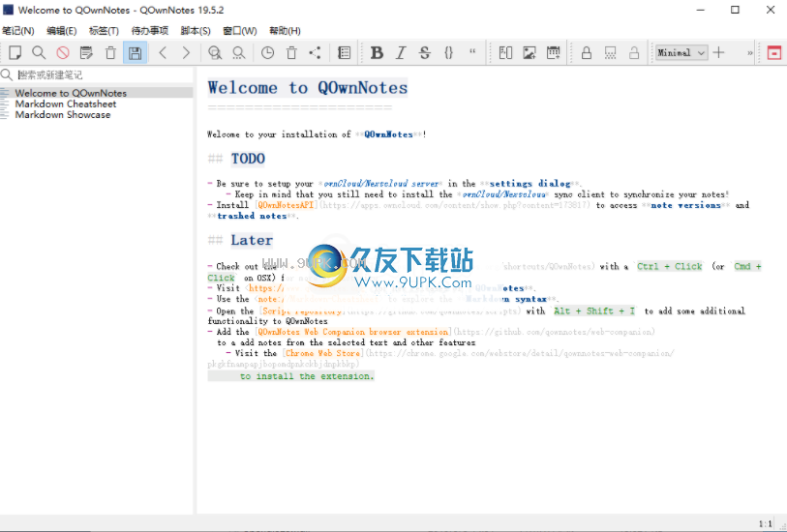This screenshot has height=532, width=787.
Task: Click the two-page toolbar icon beside the image icon
Action: [505, 52]
